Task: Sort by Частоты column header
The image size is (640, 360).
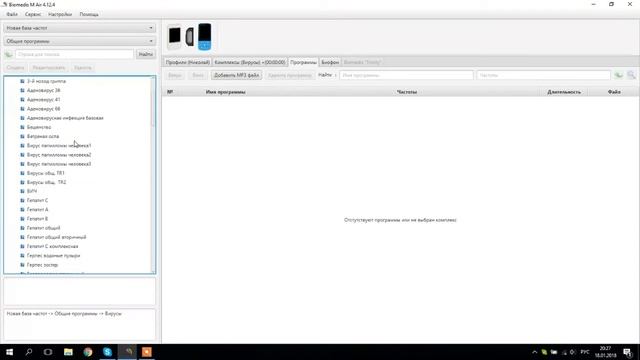Action: pos(407,92)
